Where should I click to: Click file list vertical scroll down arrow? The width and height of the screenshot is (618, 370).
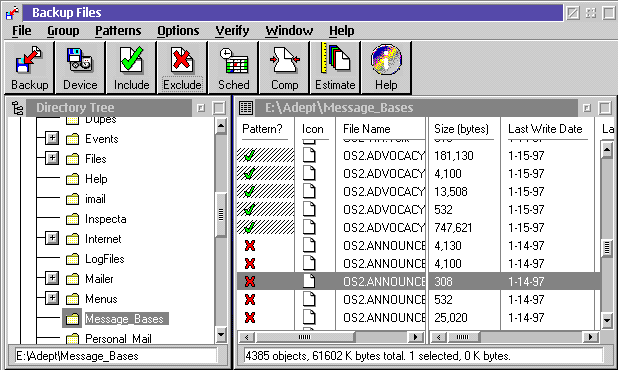607,320
